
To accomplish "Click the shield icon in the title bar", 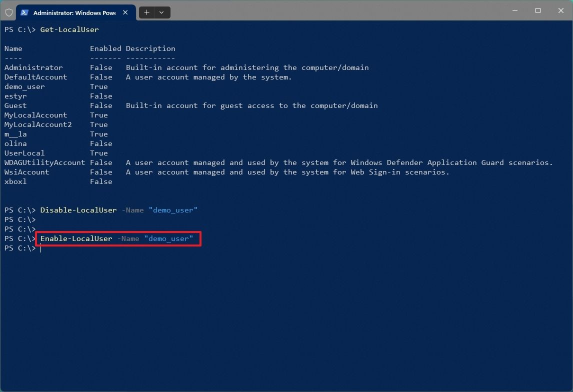I will (8, 12).
